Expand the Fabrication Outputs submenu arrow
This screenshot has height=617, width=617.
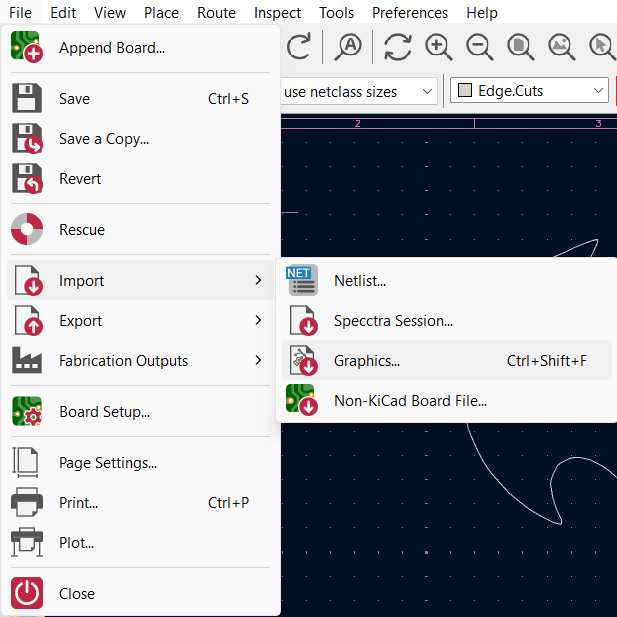click(x=258, y=360)
